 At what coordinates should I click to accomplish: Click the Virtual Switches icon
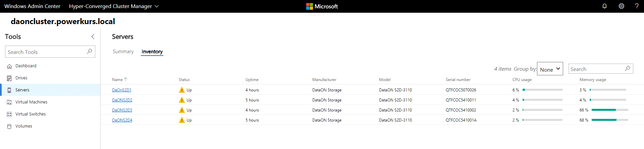[9, 114]
